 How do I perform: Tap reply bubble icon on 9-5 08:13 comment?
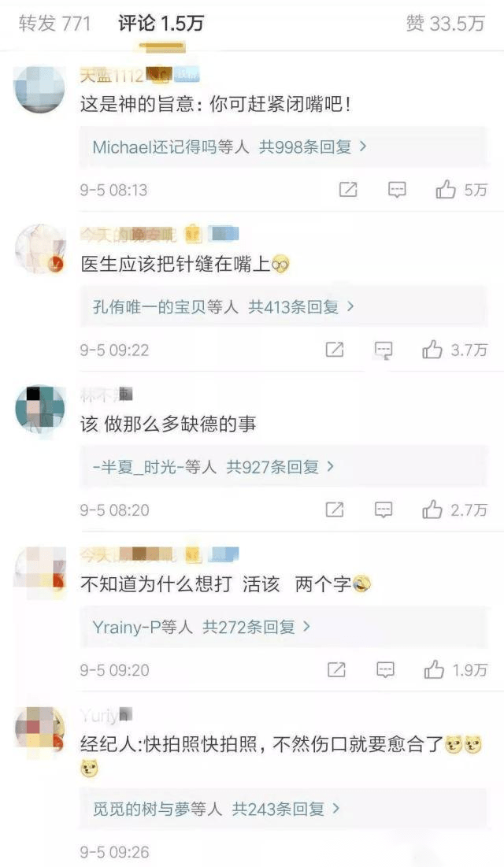pos(397,190)
